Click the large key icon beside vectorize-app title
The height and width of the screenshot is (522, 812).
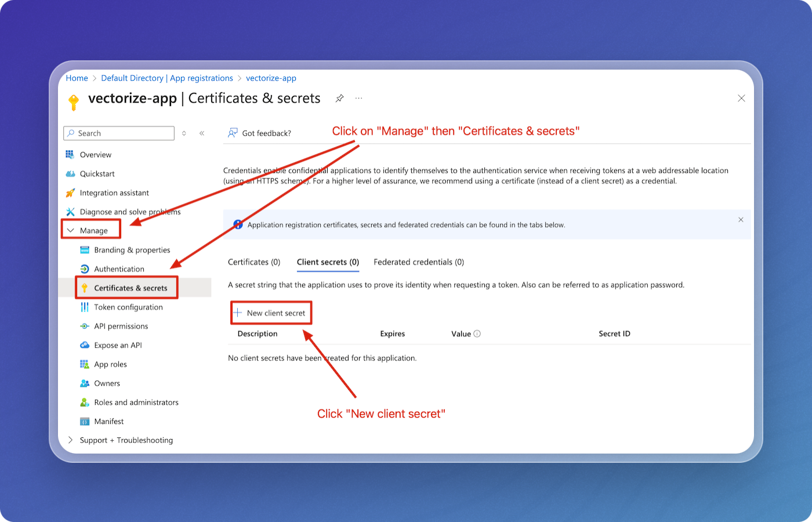tap(74, 102)
